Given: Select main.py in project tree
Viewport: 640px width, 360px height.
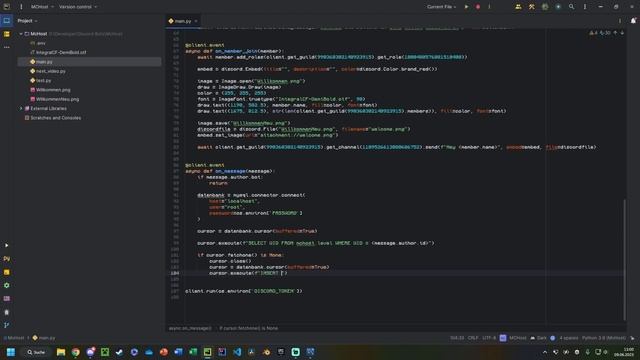Looking at the screenshot, I should (x=89, y=62).
